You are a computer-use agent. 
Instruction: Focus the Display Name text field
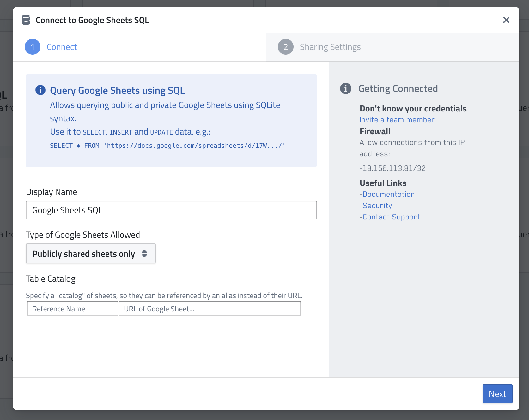coord(171,210)
